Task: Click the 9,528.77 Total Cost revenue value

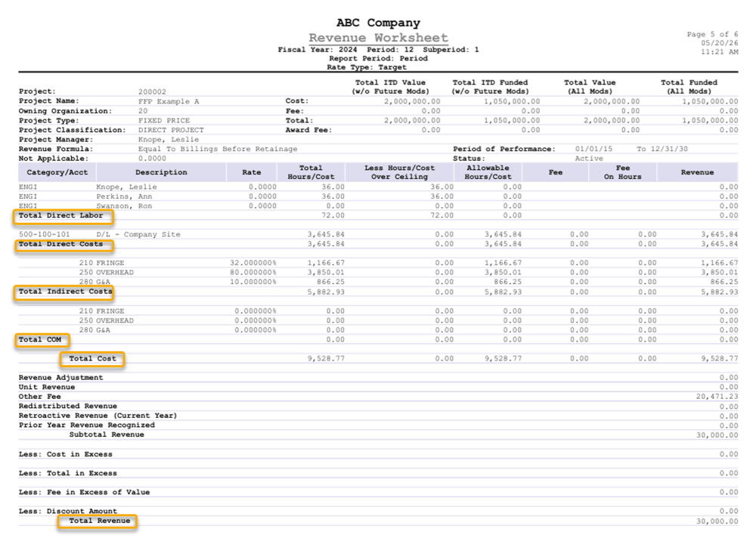Action: (720, 359)
